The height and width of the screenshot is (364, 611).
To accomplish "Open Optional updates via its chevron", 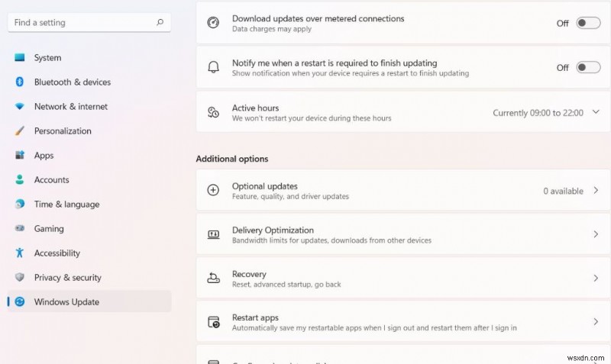I will tap(596, 190).
